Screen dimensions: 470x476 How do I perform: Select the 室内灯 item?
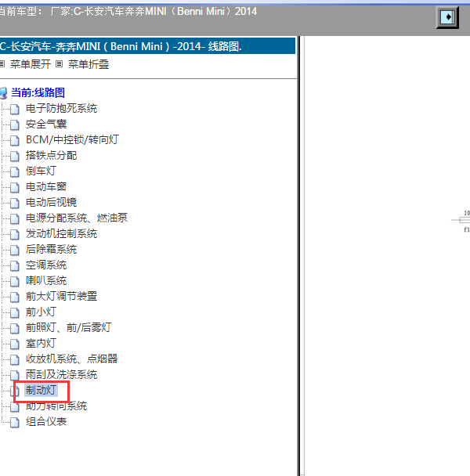click(41, 344)
